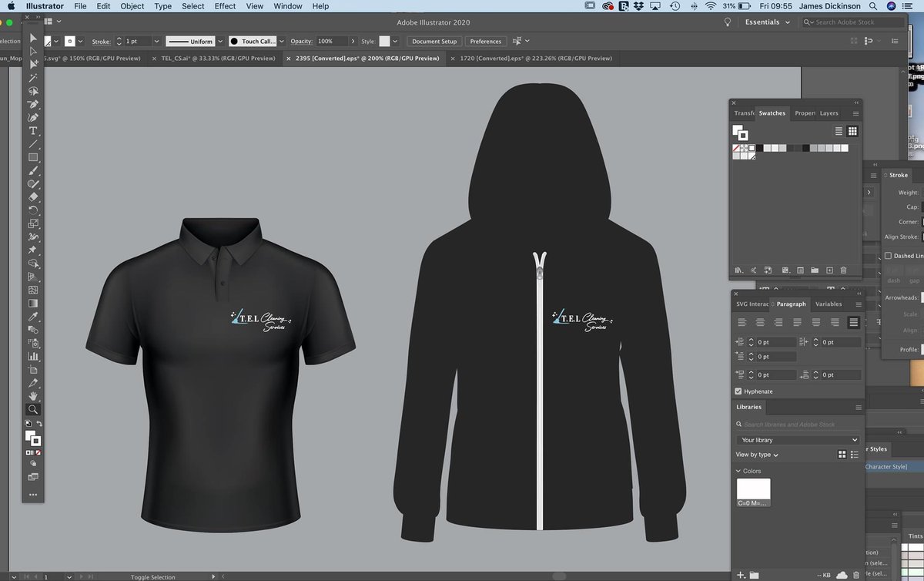
Task: Select the Pen tool
Action: [33, 104]
